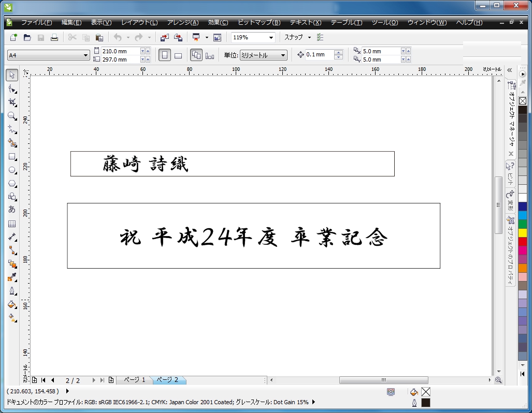The height and width of the screenshot is (413, 532).
Task: Select the Freehand curve tool
Action: pyautogui.click(x=12, y=129)
